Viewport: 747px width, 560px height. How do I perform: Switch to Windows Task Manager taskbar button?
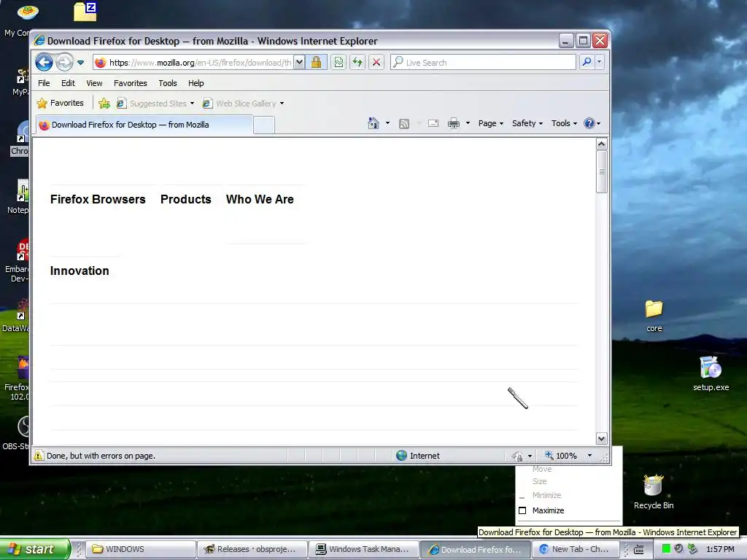[363, 549]
